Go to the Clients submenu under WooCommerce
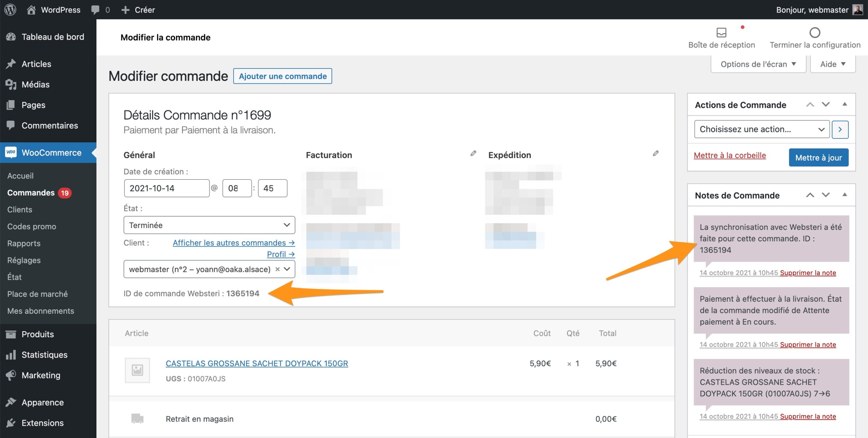 20,209
